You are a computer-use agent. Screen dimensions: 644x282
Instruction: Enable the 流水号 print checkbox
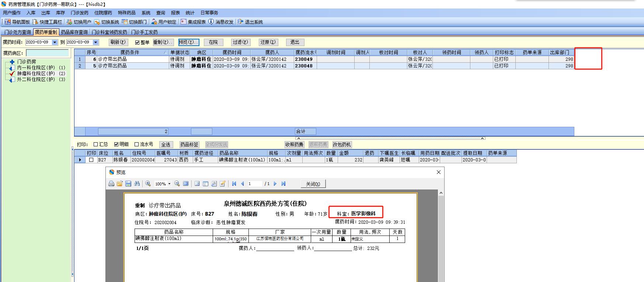coord(137,145)
